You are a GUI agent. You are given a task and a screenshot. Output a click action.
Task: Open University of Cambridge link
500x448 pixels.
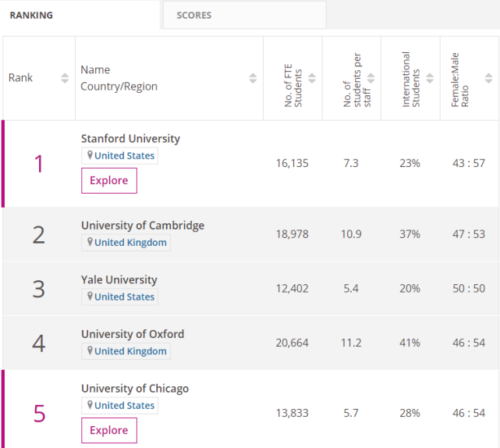(x=143, y=225)
